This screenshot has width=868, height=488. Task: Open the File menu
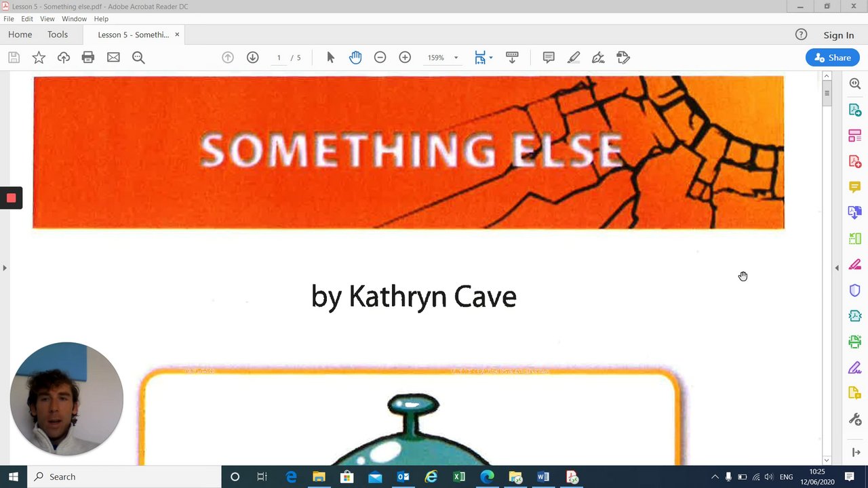tap(9, 19)
